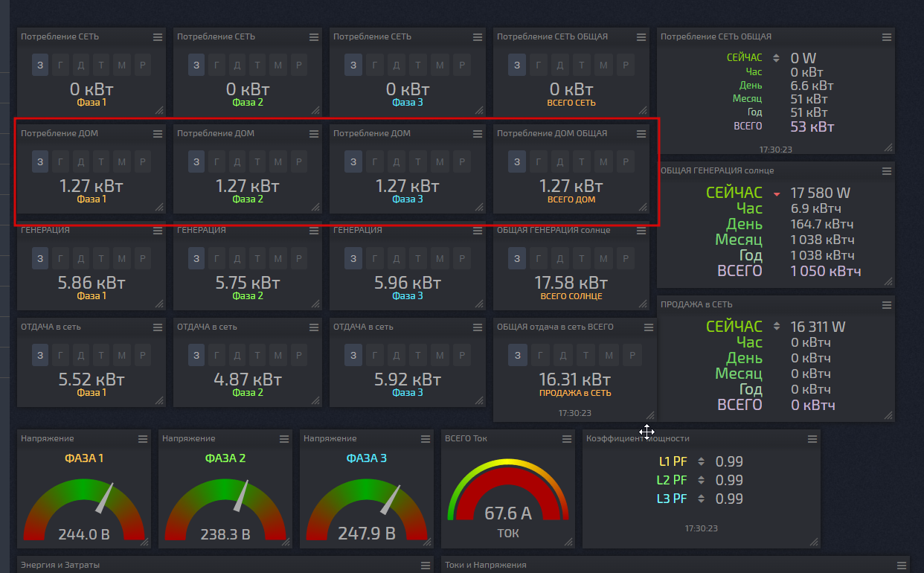This screenshot has width=924, height=573.
Task: Open hamburger menu of Коэффициент мощности panel
Action: pyautogui.click(x=812, y=438)
